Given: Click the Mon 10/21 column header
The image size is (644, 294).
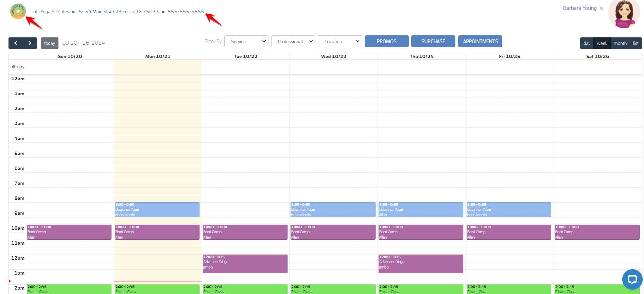Looking at the screenshot, I should (x=158, y=56).
